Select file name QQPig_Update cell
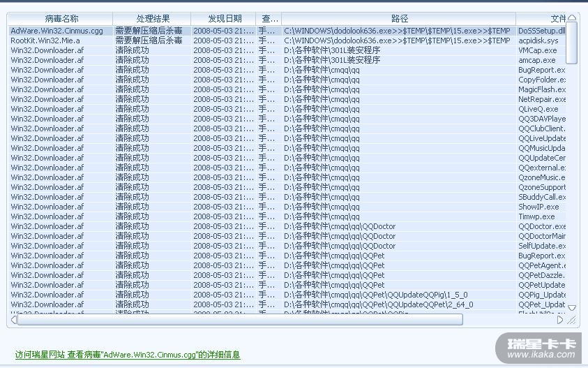 click(x=541, y=295)
